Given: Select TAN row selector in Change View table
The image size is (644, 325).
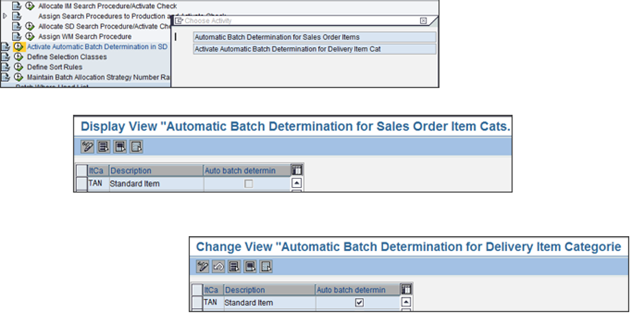Looking at the screenshot, I should 197,303.
